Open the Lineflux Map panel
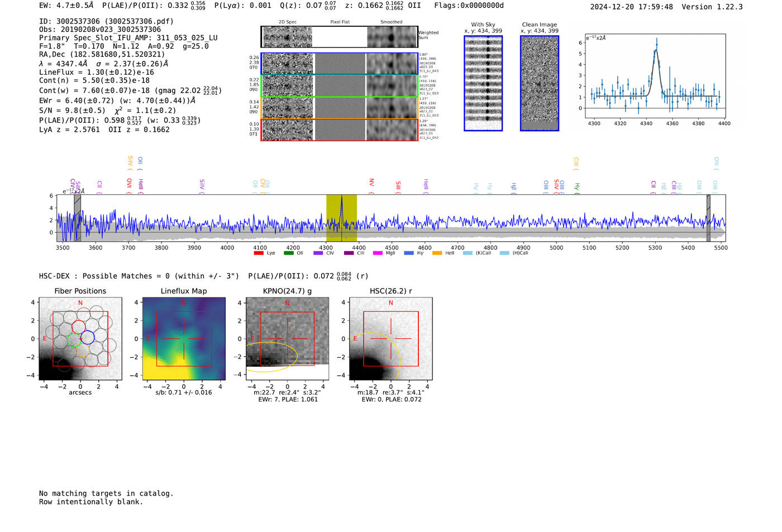Image resolution: width=782 pixels, height=532 pixels. click(x=184, y=339)
